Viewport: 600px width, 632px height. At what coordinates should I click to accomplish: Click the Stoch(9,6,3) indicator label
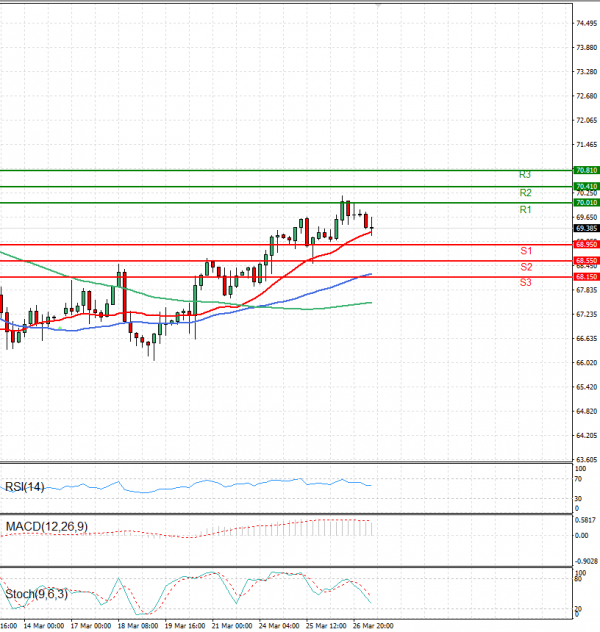pos(35,594)
